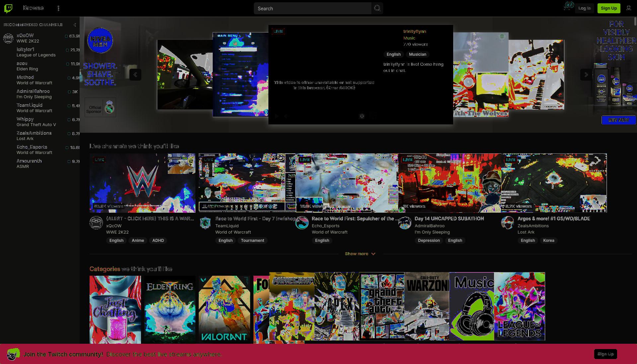Open Echo_Esports channel in sidebar
The image size is (637, 364).
tap(40, 150)
